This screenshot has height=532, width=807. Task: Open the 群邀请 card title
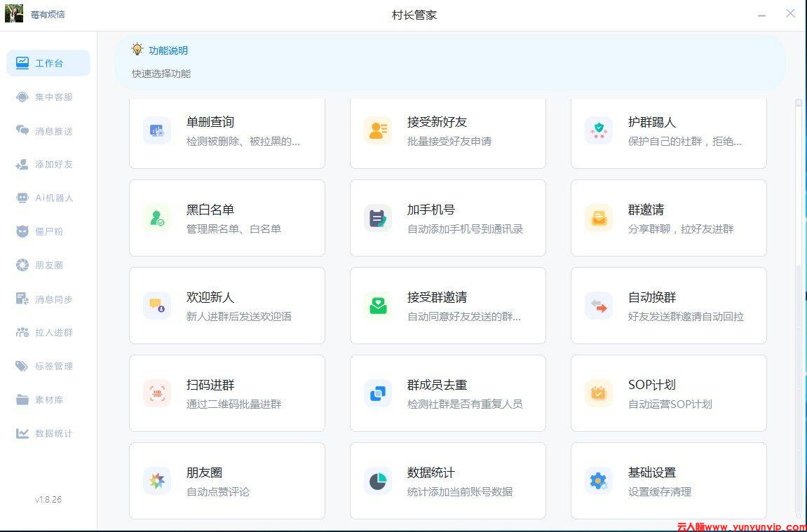[646, 210]
